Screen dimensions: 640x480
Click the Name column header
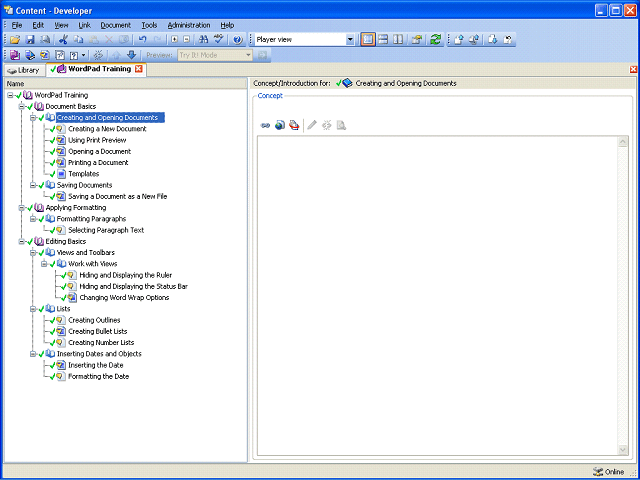[126, 84]
